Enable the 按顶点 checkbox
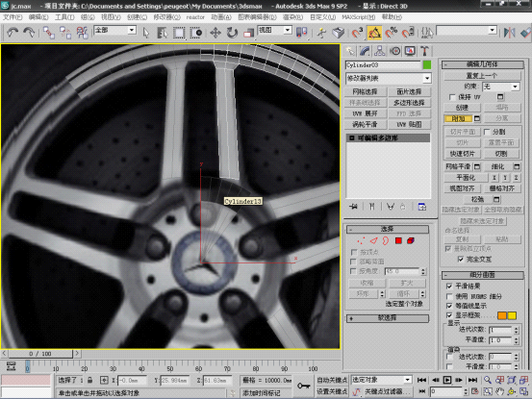Image resolution: width=532 pixels, height=399 pixels. coord(354,252)
